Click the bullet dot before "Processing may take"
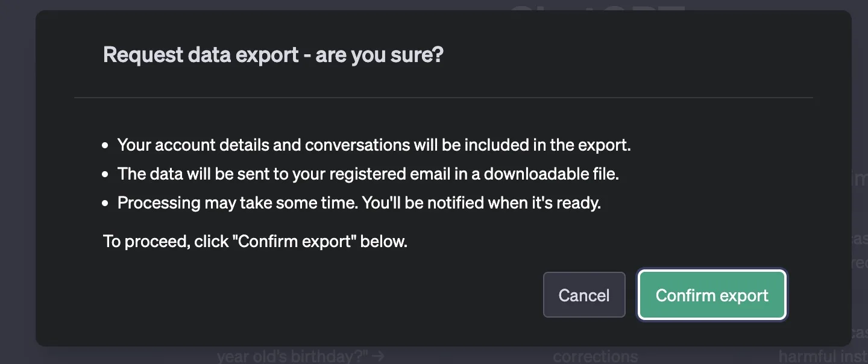 pyautogui.click(x=105, y=204)
